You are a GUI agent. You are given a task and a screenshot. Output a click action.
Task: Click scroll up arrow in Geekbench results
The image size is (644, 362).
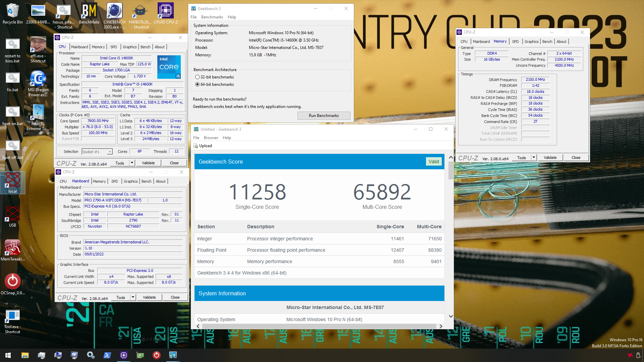point(451,157)
